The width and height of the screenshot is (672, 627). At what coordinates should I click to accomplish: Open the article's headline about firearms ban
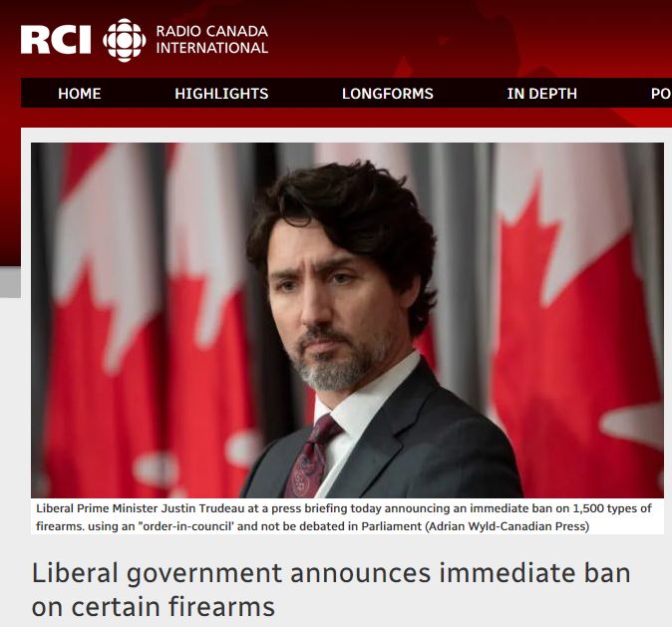(x=331, y=590)
